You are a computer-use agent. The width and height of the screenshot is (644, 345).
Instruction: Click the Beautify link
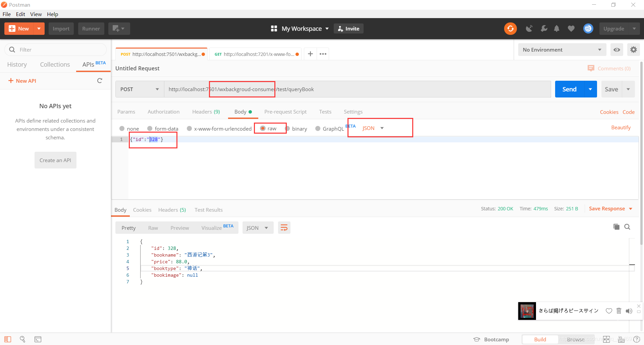621,127
